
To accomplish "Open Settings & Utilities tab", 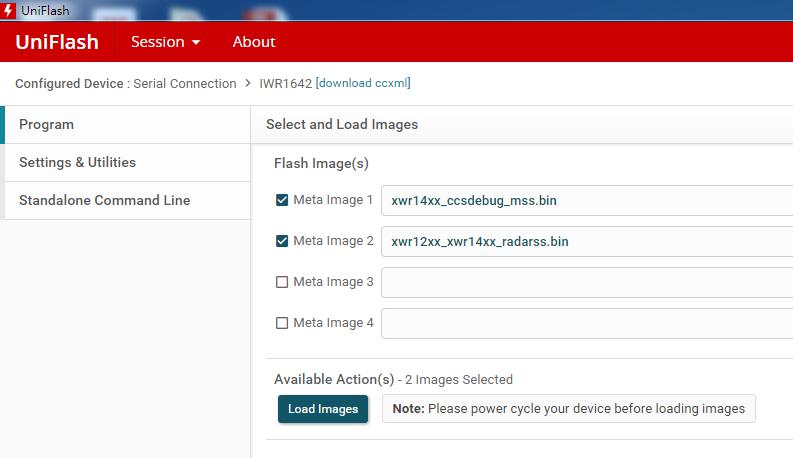I will (x=127, y=162).
